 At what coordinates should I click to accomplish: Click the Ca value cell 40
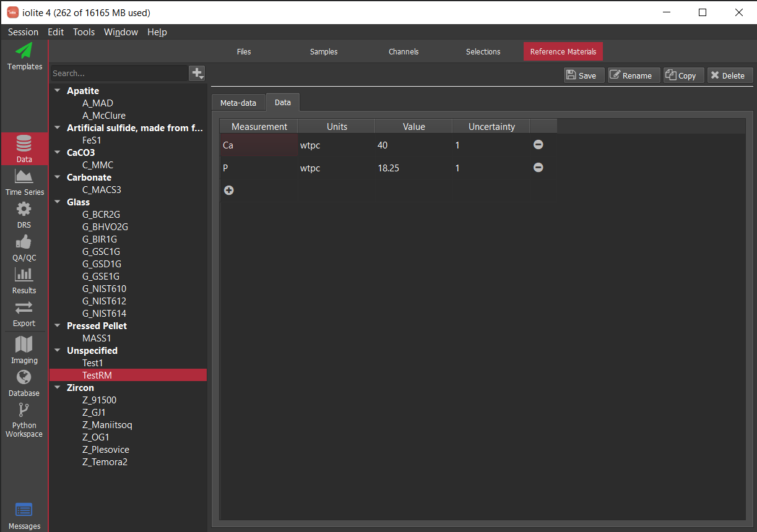[413, 145]
